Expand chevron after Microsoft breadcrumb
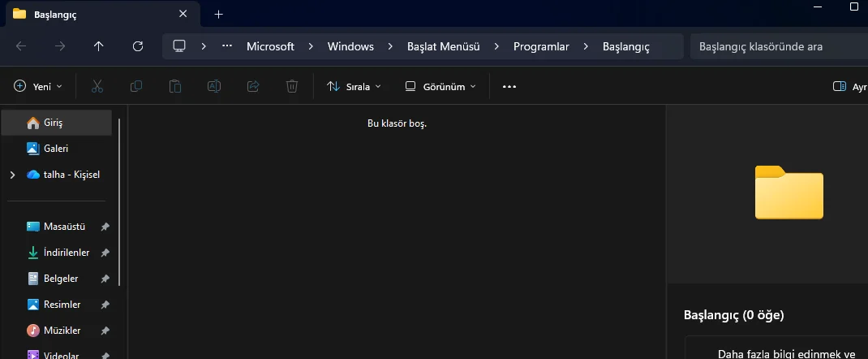The height and width of the screenshot is (359, 868). 311,46
